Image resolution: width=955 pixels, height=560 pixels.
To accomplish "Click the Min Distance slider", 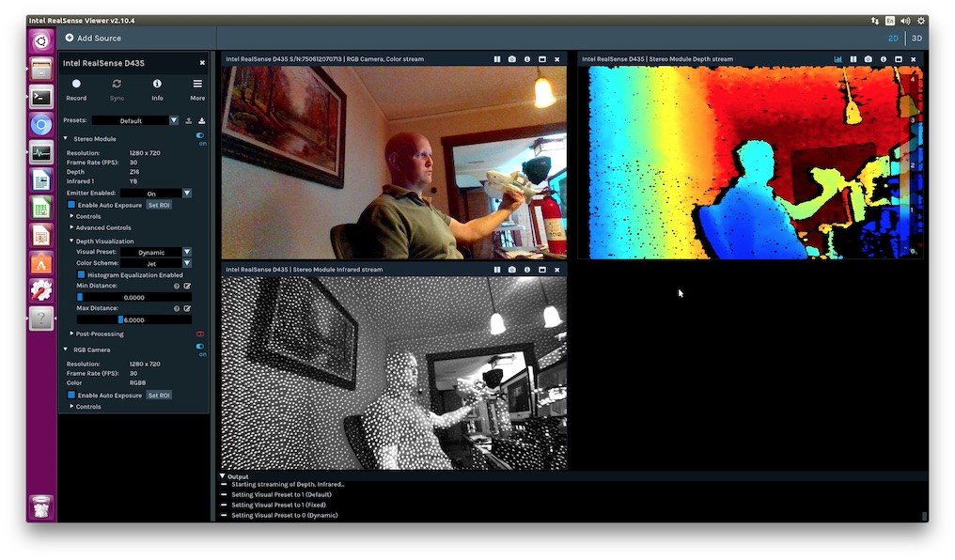I will click(x=134, y=297).
